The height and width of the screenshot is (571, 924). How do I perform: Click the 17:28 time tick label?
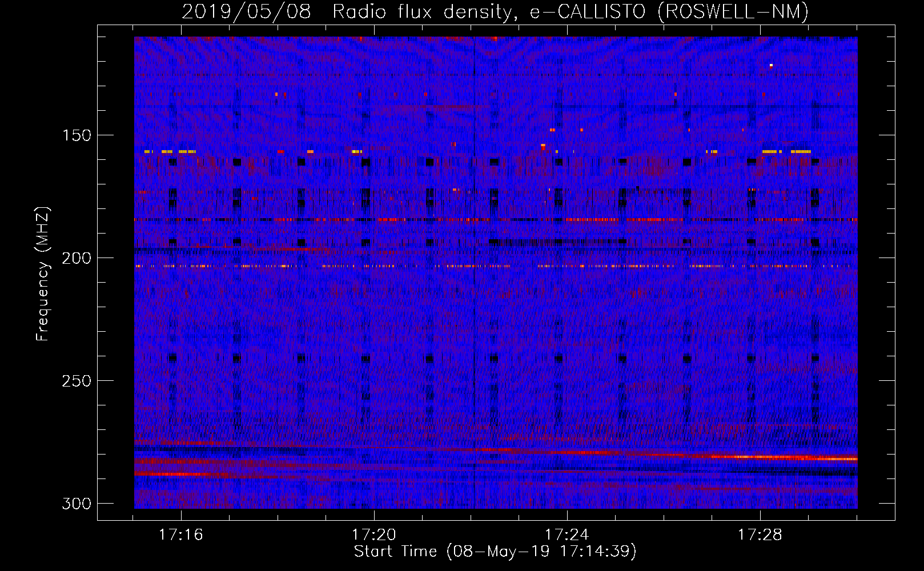(760, 535)
